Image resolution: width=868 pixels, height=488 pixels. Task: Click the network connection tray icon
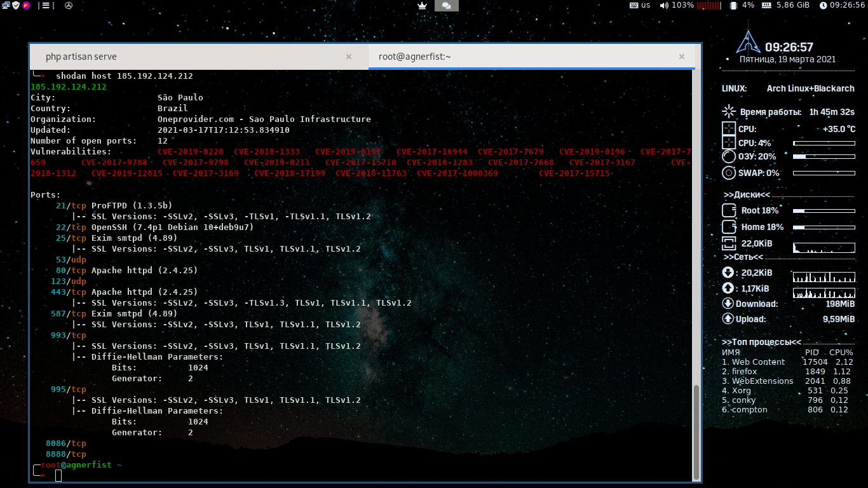point(6,5)
